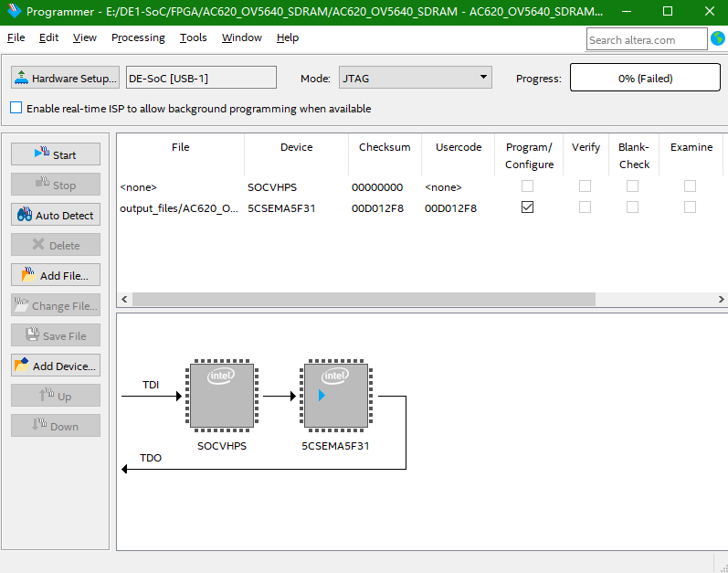Select the output_files/AC620_O... file cell
The image size is (728, 573).
[179, 208]
